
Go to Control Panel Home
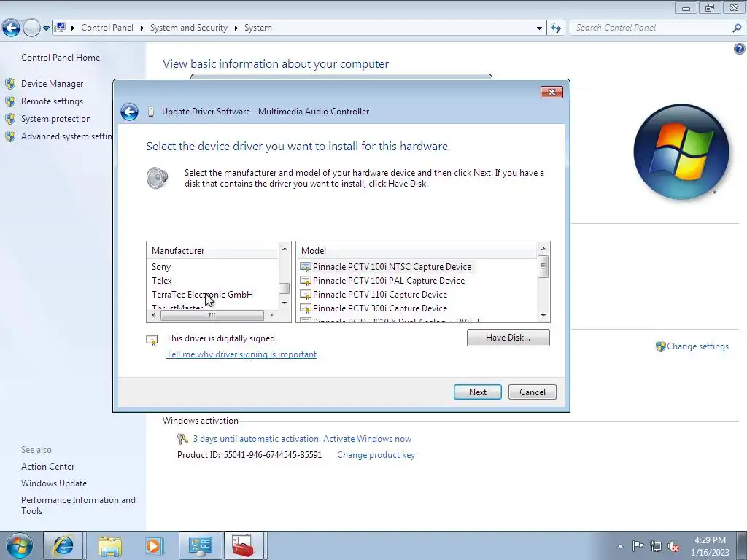(61, 58)
